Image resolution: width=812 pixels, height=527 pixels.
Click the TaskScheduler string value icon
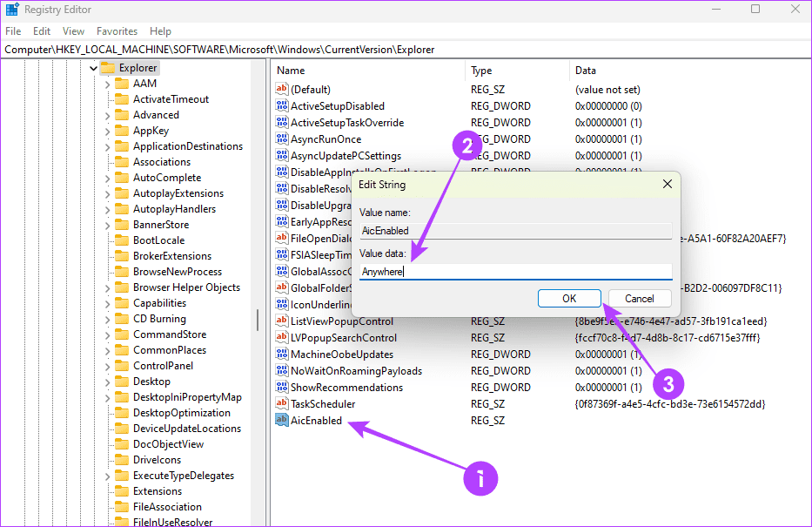tap(281, 404)
